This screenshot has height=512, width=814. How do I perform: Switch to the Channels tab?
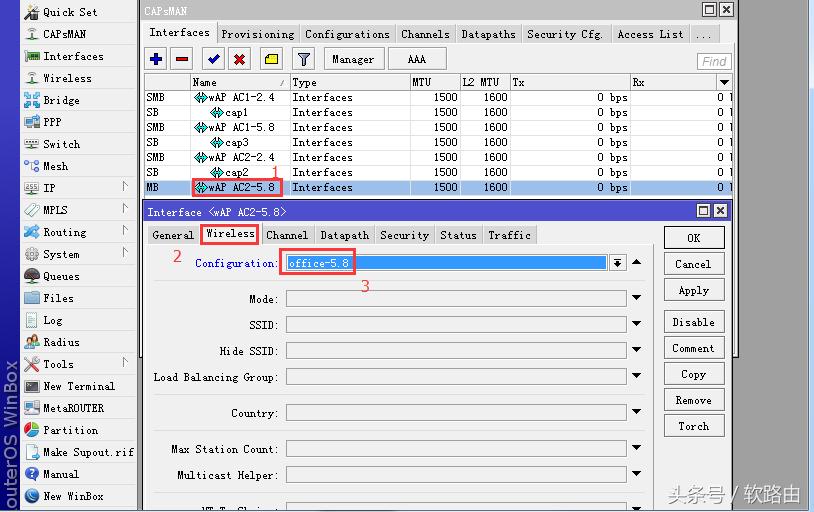(x=425, y=34)
